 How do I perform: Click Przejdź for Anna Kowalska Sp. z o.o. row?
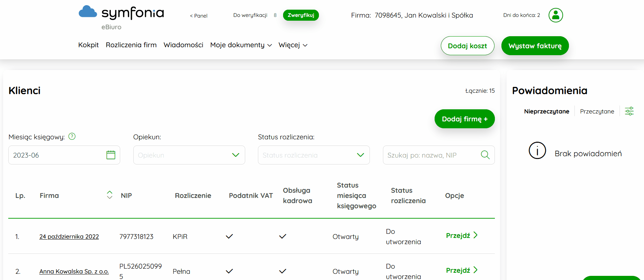462,270
